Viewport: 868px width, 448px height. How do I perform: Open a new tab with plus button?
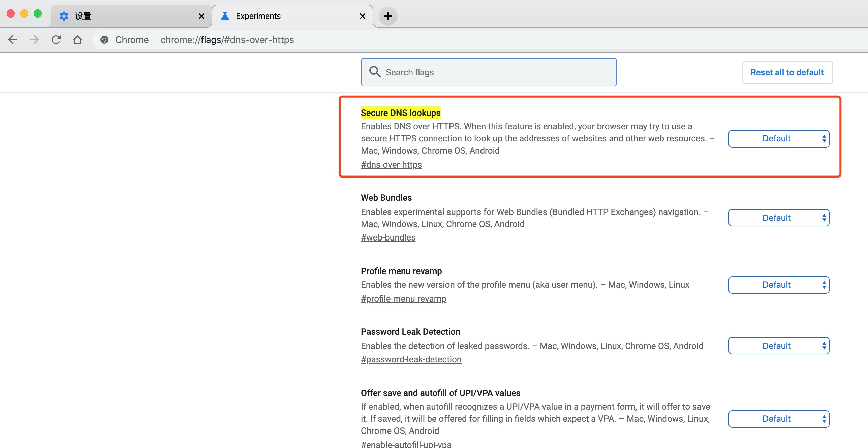(x=388, y=16)
